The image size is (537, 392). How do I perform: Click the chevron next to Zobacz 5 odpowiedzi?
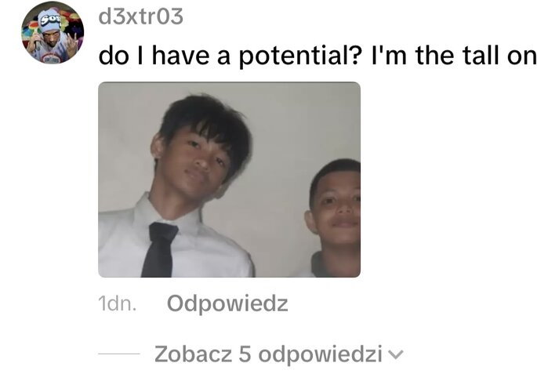[x=396, y=354]
